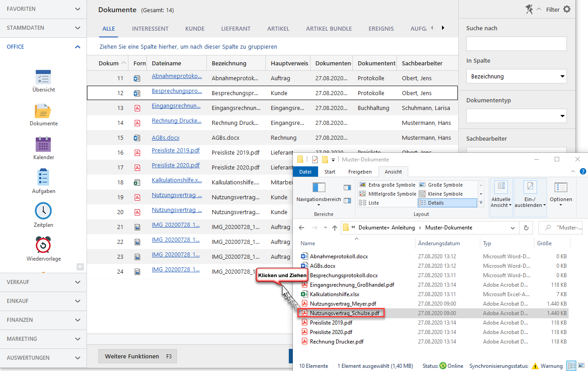Select Mittelgroße Symbole layout
Image resolution: width=588 pixels, height=371 pixels.
[x=387, y=194]
